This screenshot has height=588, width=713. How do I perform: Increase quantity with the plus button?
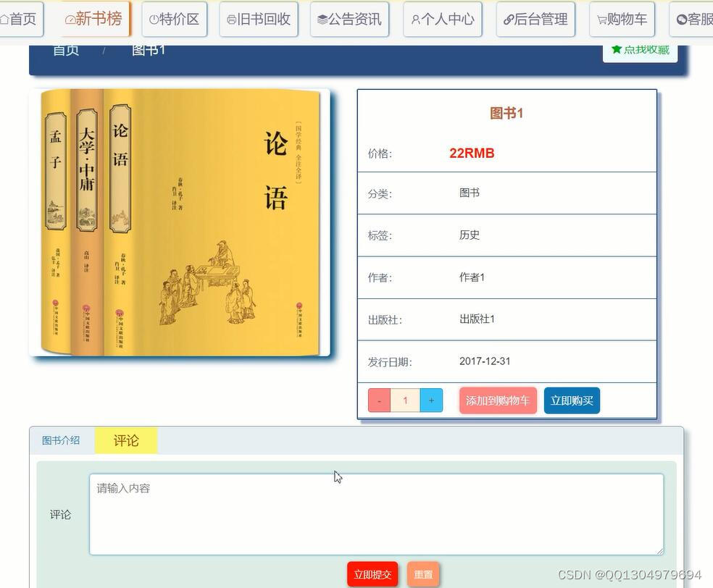tap(431, 400)
